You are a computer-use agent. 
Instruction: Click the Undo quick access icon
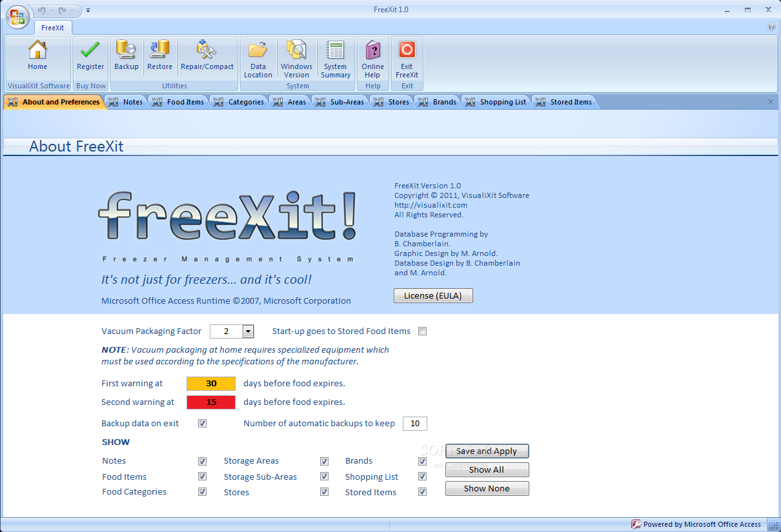point(42,10)
